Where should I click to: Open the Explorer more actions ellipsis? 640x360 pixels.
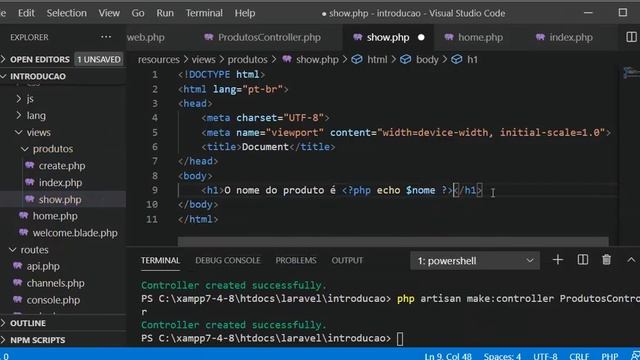click(x=106, y=37)
